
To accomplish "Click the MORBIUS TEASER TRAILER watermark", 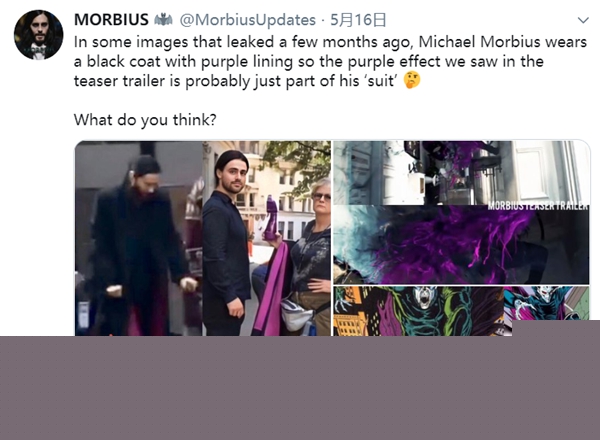I will click(538, 206).
